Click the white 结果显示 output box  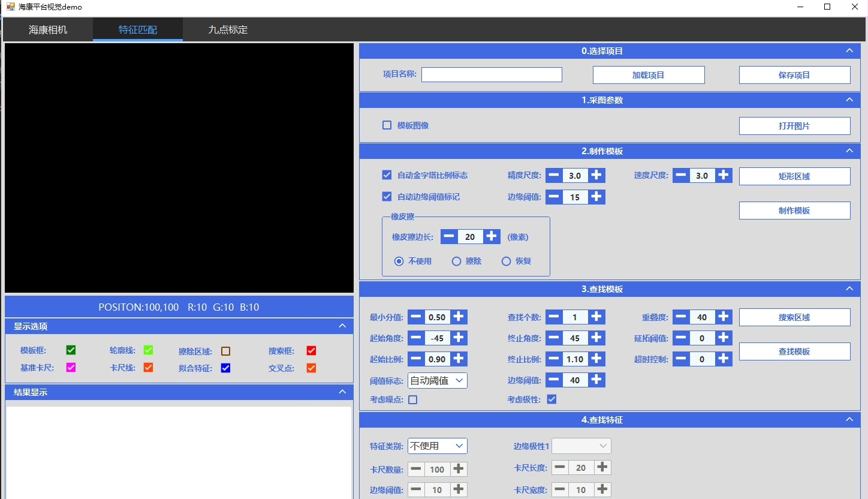pyautogui.click(x=179, y=453)
